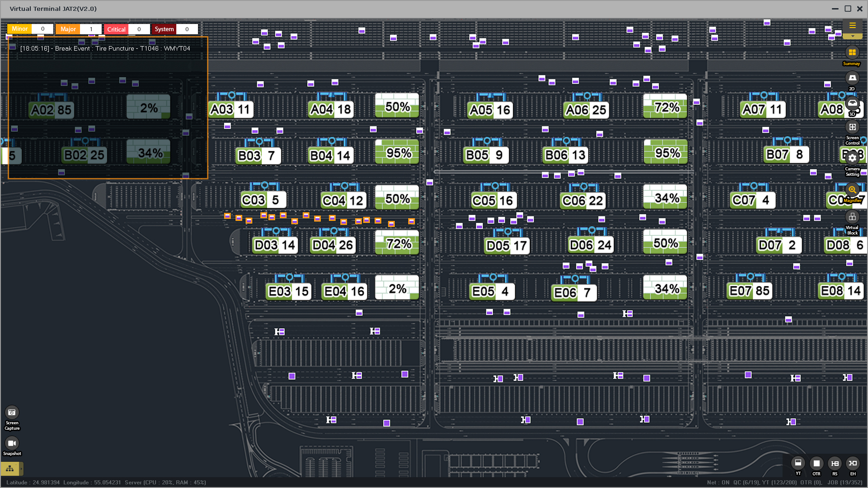Open Screen Control tool

tap(852, 127)
